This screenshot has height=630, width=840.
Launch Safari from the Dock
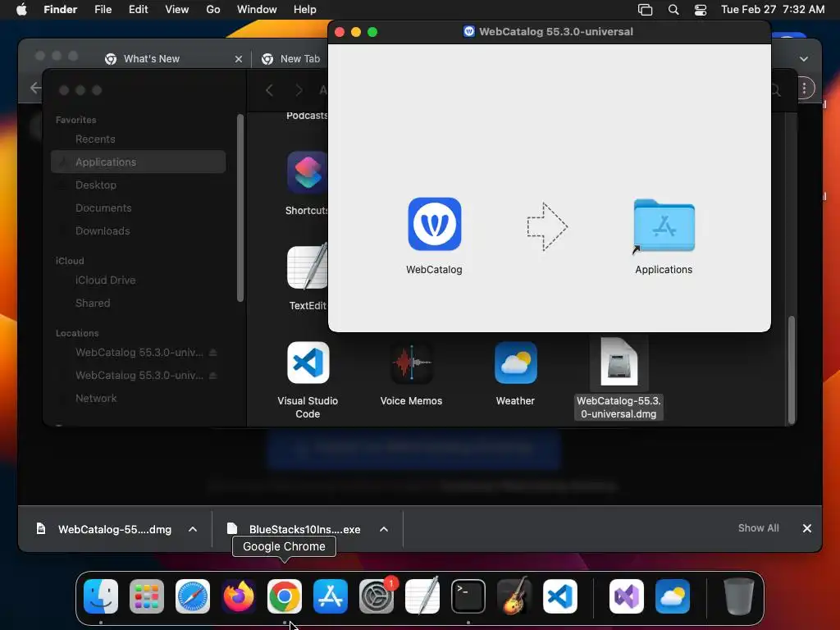coord(193,596)
